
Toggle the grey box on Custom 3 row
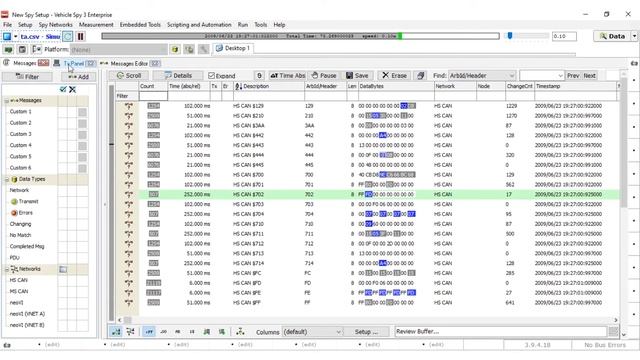82,135
